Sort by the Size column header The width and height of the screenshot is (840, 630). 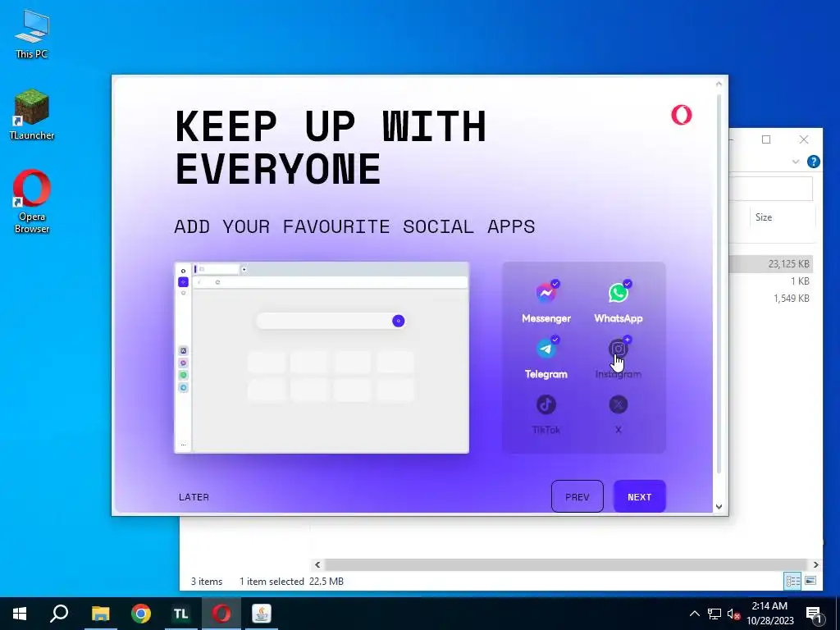(x=764, y=217)
